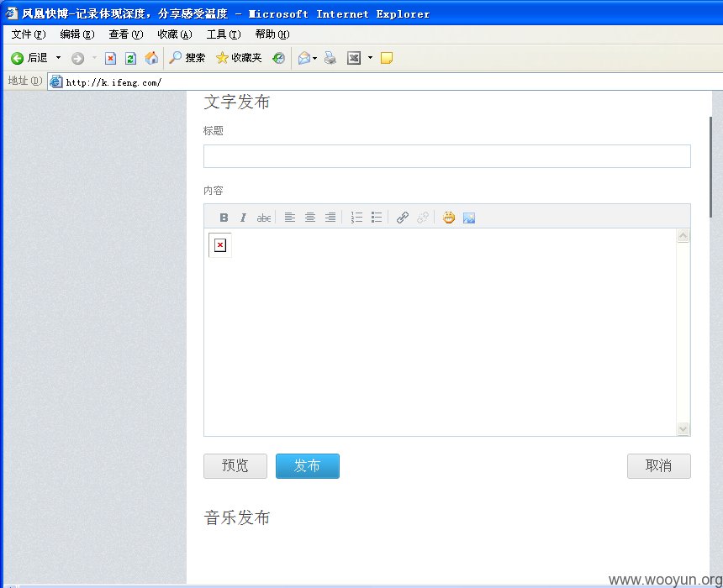The height and width of the screenshot is (588, 723).
Task: Click the 音乐发布 heading text
Action: pos(236,517)
